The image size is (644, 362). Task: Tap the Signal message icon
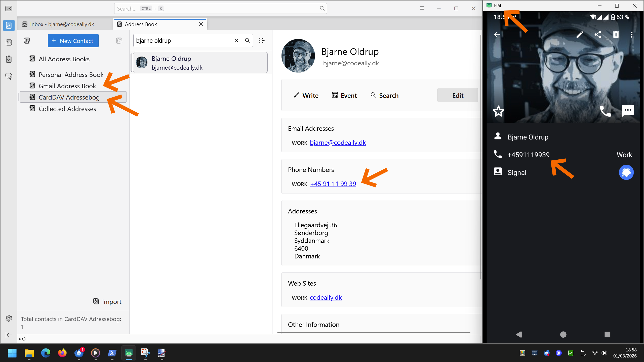point(626,172)
